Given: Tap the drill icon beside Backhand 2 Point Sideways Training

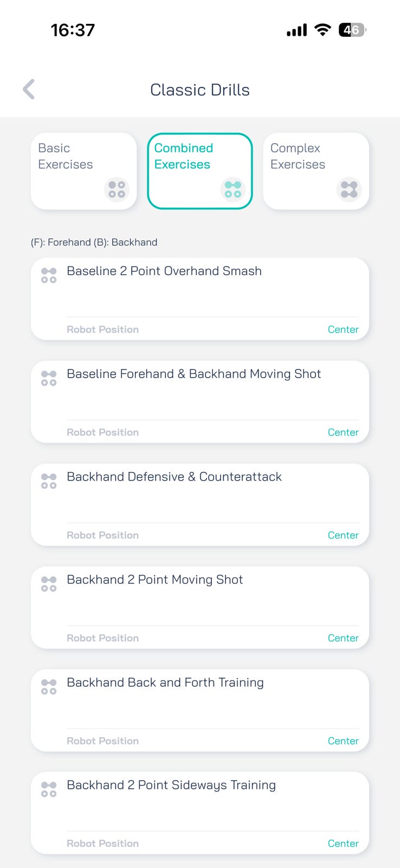Looking at the screenshot, I should click(x=49, y=789).
